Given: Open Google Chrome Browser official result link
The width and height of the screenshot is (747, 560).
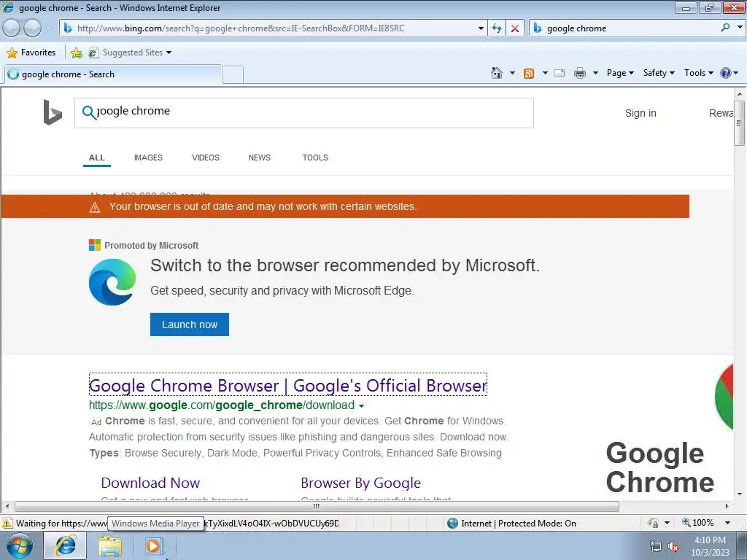Looking at the screenshot, I should pos(287,385).
